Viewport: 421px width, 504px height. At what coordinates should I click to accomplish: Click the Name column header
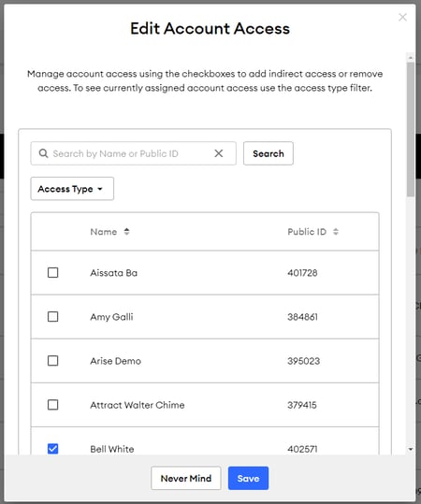104,232
